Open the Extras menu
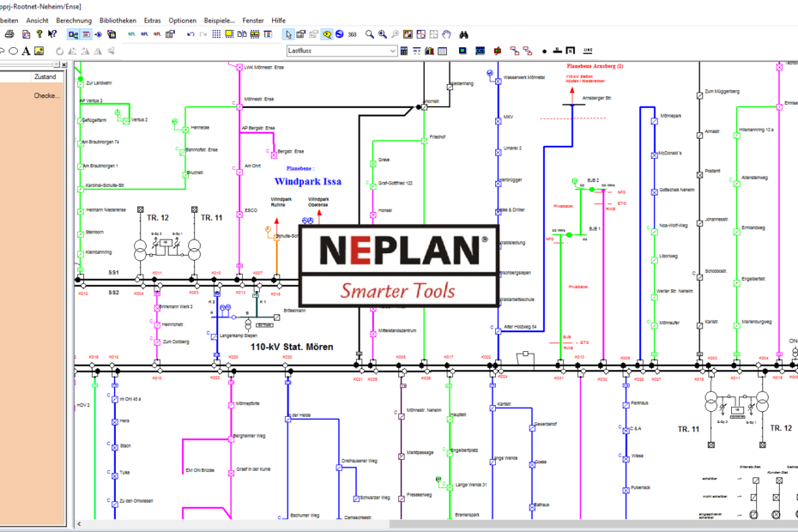This screenshot has width=798, height=532. [x=152, y=21]
